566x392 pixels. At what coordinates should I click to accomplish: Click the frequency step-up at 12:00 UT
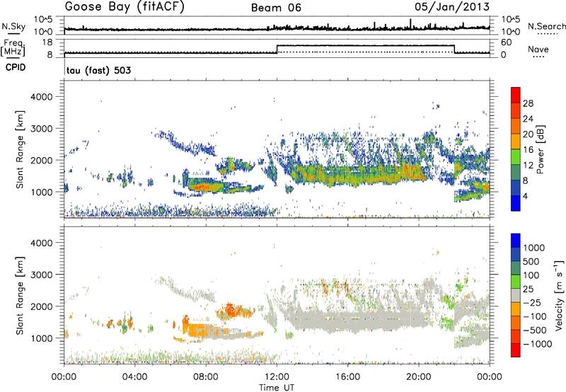click(x=277, y=49)
